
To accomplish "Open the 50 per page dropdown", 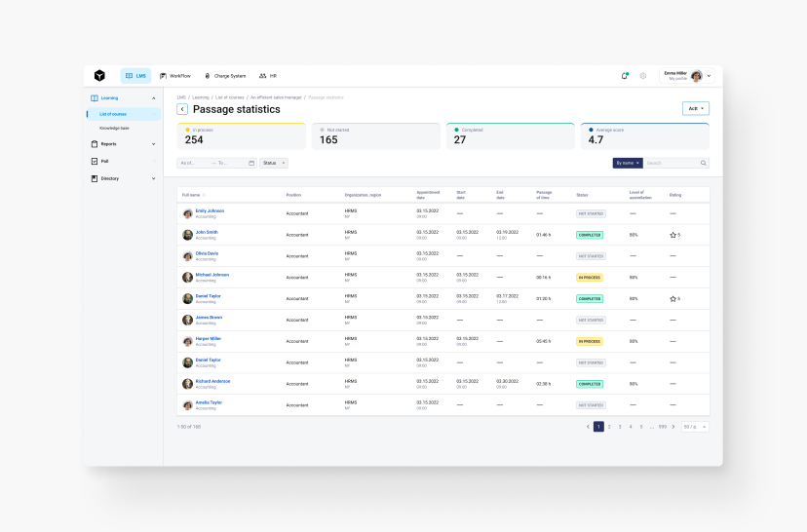I will coord(695,427).
